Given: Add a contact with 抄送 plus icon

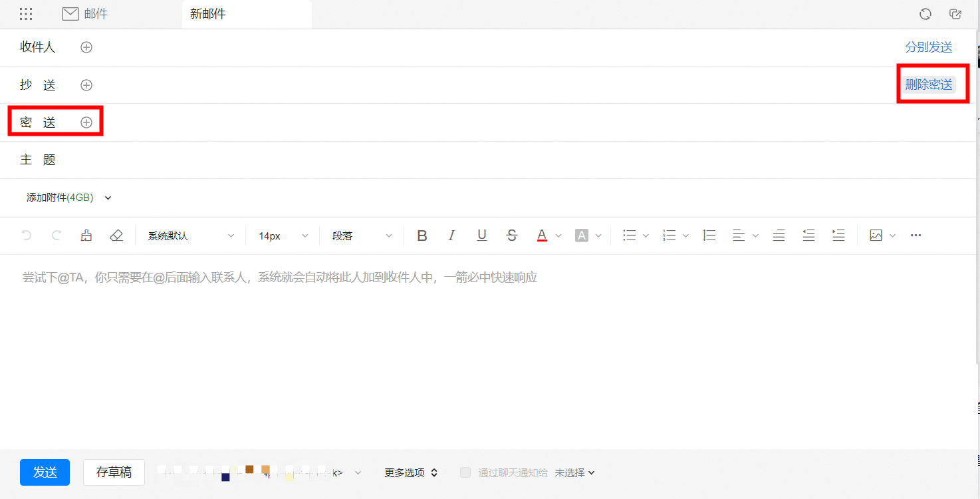Looking at the screenshot, I should [86, 85].
